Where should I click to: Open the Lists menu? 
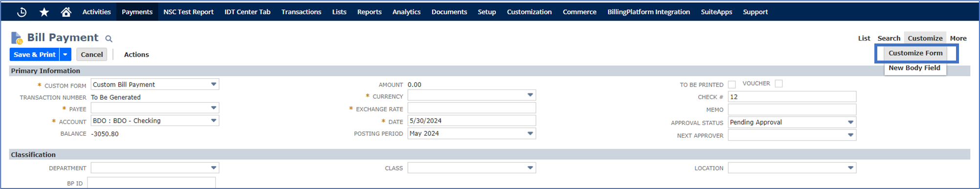click(339, 12)
